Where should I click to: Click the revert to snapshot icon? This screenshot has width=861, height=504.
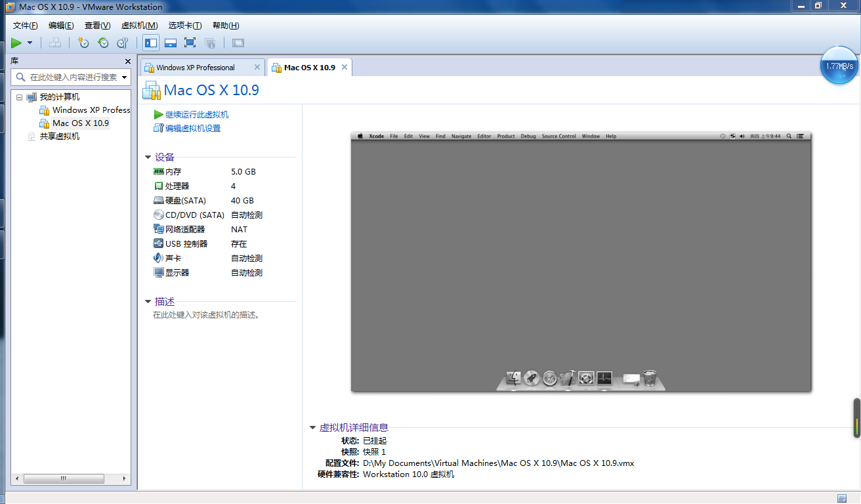(x=103, y=43)
